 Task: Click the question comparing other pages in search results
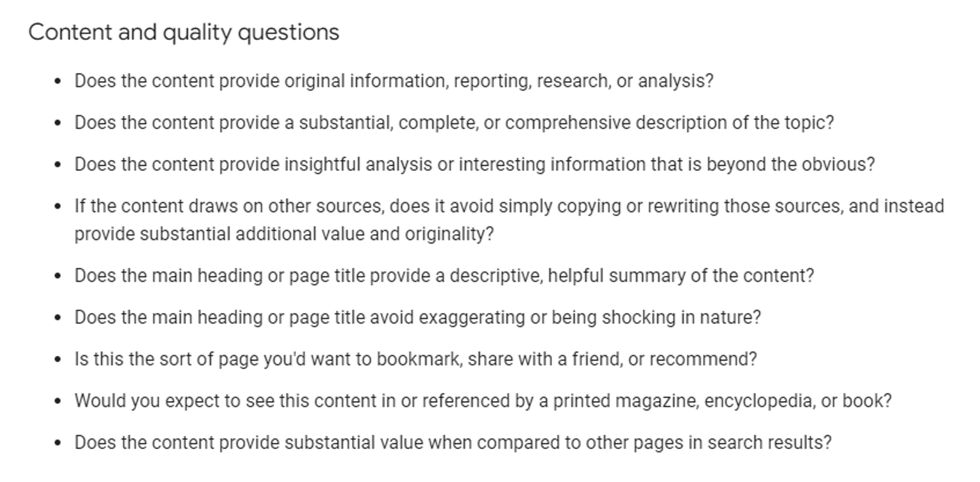click(x=453, y=442)
